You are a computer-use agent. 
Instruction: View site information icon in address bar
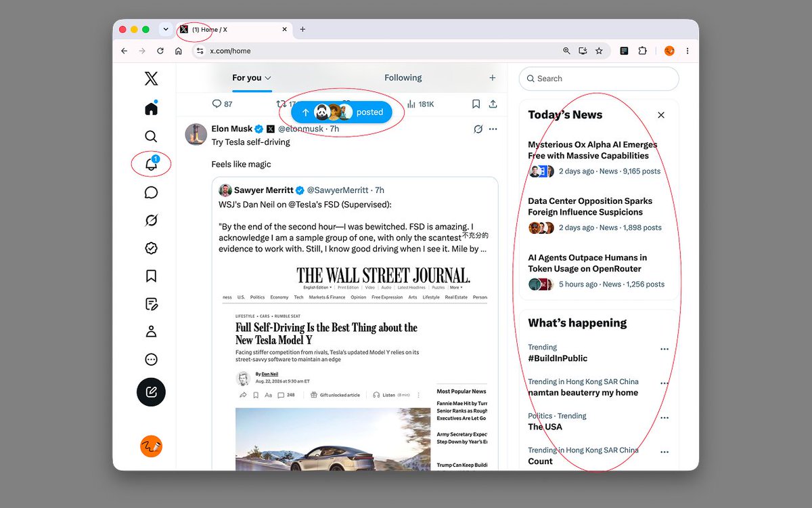click(199, 51)
